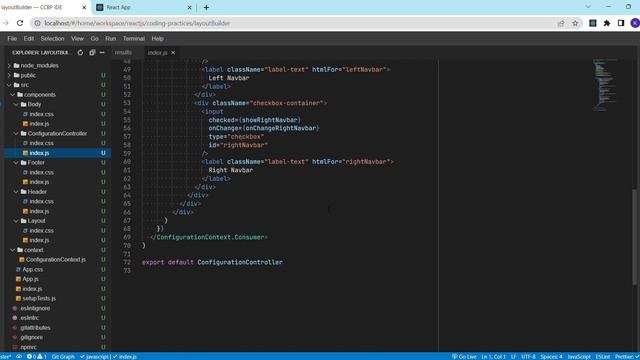
Task: Close the React App browser tab
Action: click(x=189, y=7)
